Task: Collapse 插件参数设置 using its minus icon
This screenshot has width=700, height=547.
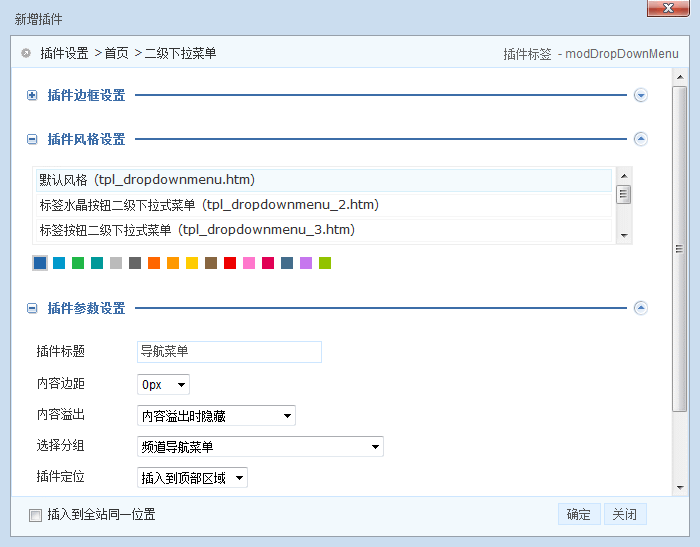Action: (x=32, y=309)
